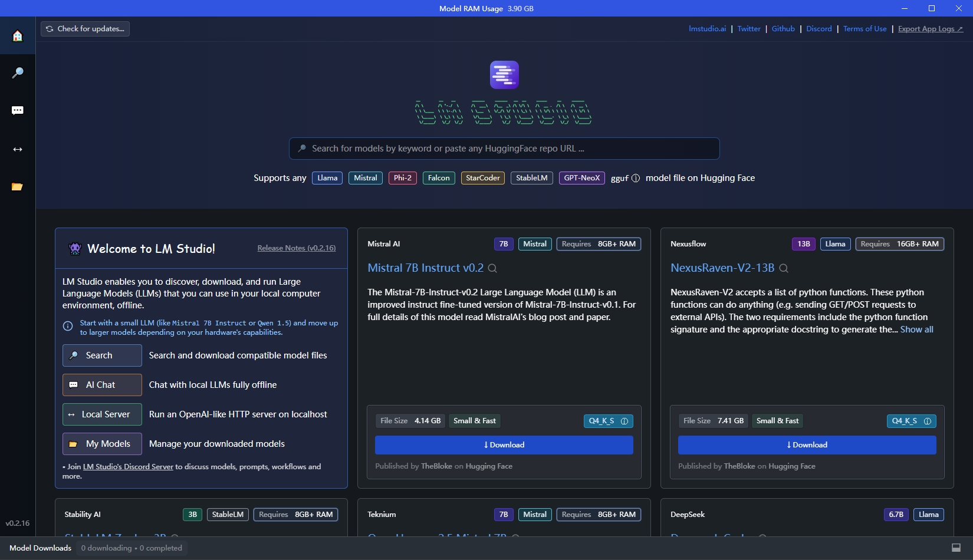Focus the model search input field
The height and width of the screenshot is (560, 973).
(x=504, y=149)
